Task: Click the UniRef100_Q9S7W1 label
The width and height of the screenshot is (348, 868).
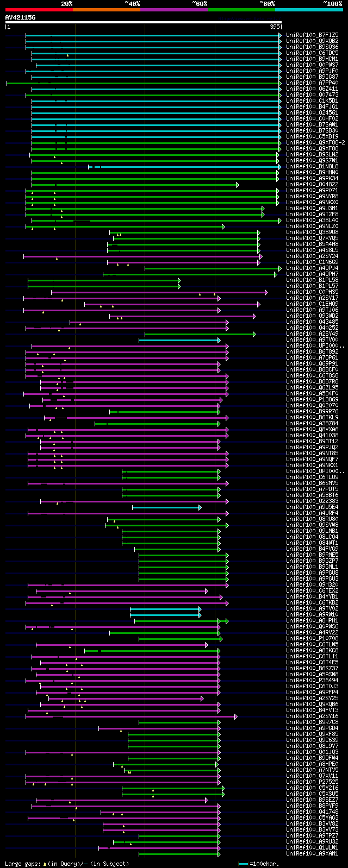Action: pyautogui.click(x=312, y=160)
